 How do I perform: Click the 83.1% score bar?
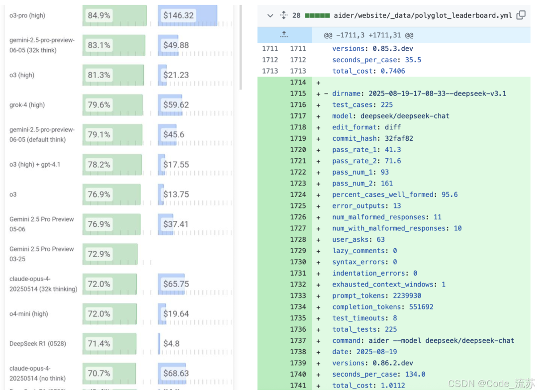pos(114,45)
